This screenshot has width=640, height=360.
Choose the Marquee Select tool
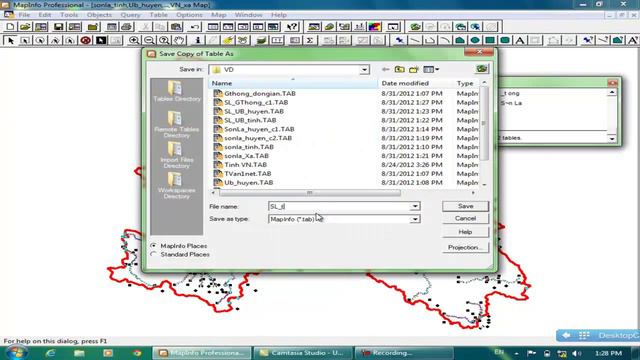tap(25, 40)
